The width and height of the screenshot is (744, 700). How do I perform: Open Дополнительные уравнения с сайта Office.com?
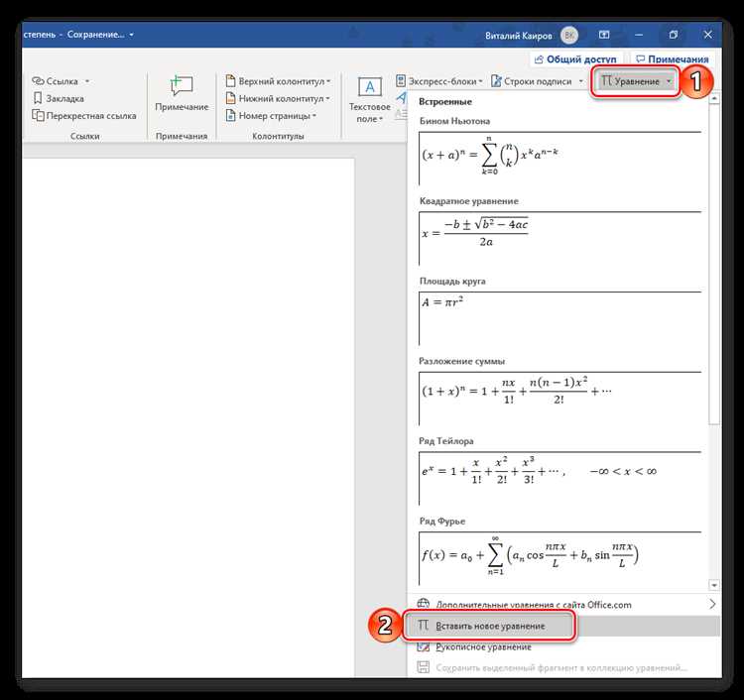[563, 604]
